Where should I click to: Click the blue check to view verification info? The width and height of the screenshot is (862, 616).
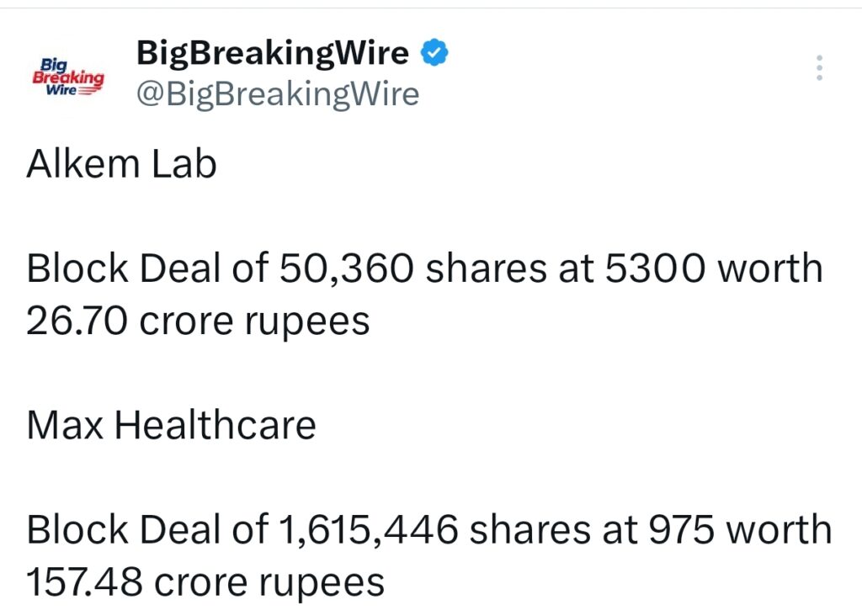pyautogui.click(x=434, y=52)
